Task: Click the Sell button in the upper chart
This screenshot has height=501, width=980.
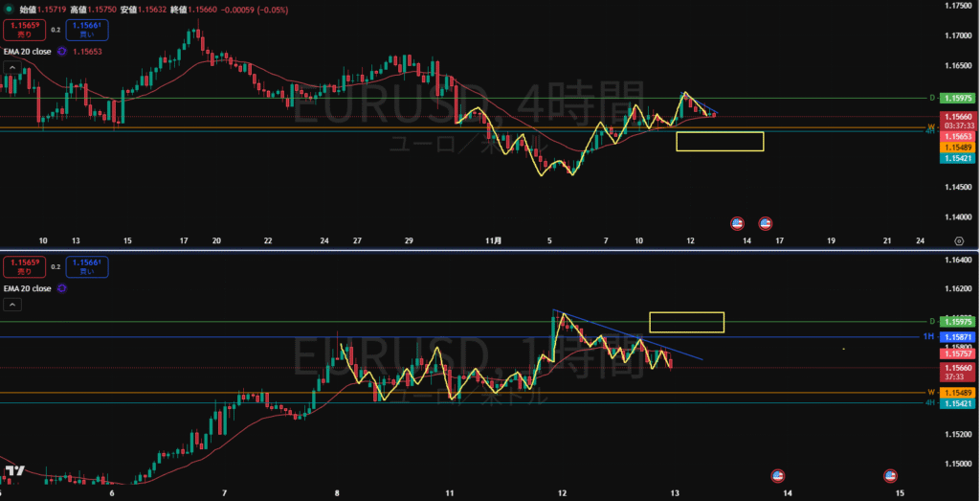Action: pos(24,30)
